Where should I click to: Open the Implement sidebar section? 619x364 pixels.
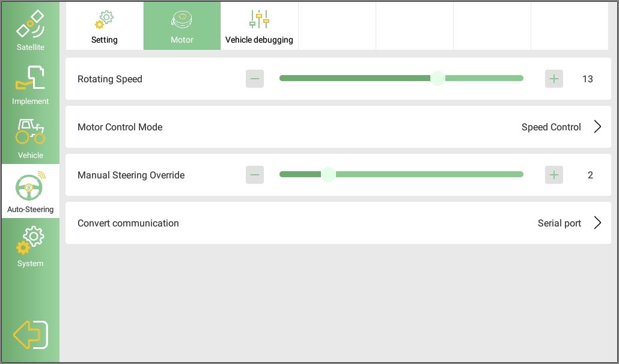(30, 83)
